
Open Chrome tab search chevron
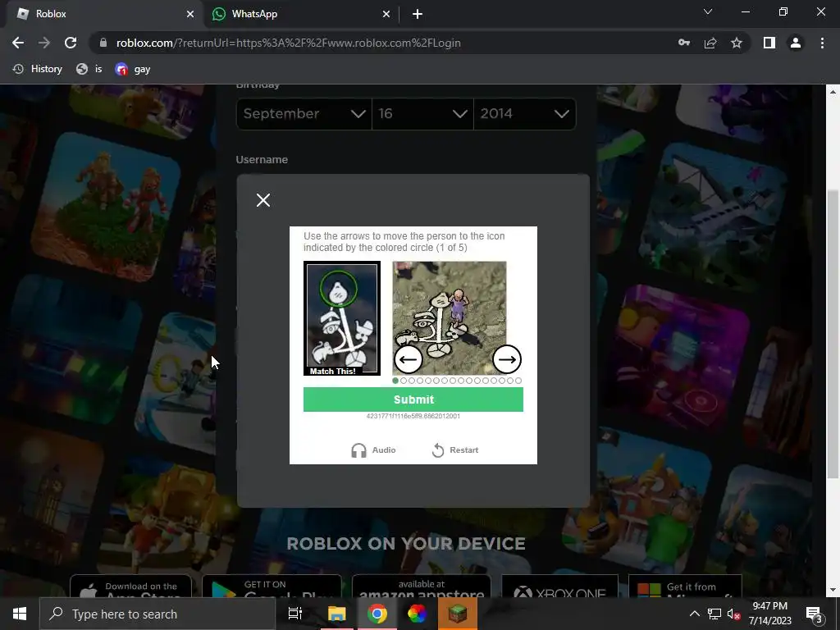point(708,11)
